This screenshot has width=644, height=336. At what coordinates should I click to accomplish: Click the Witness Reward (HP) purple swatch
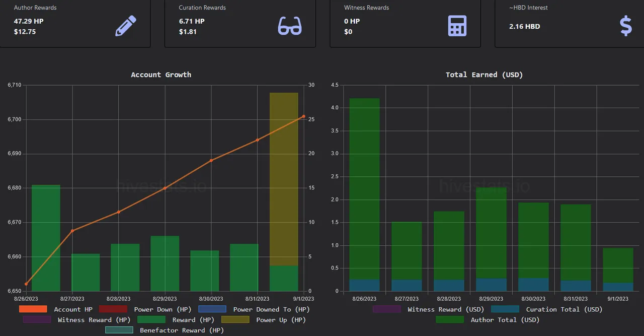37,320
